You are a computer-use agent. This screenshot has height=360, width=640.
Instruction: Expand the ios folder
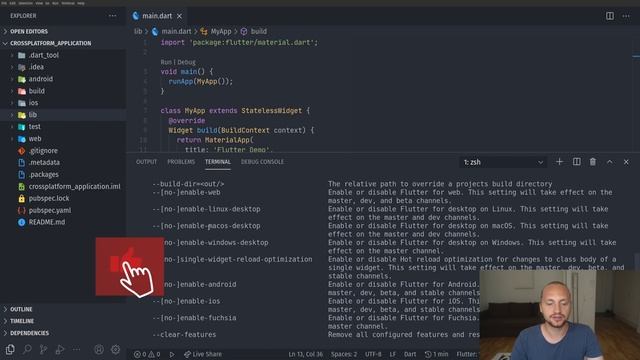click(63, 103)
